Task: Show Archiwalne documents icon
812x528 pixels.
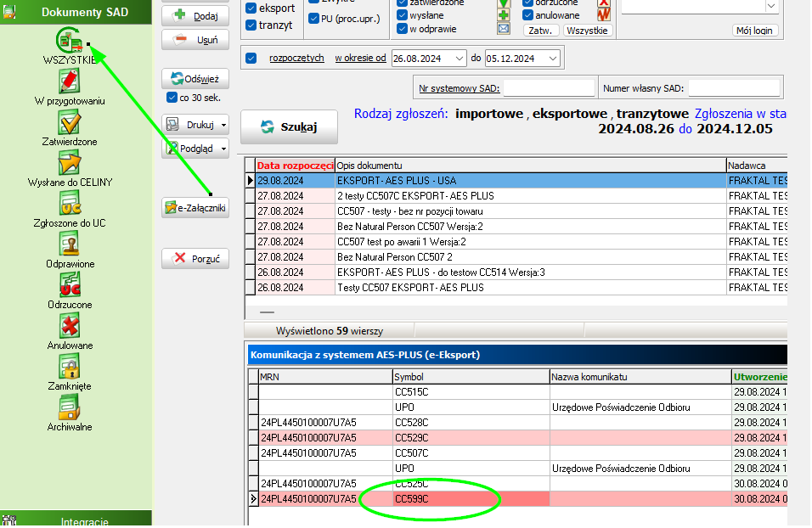Action: tap(70, 407)
